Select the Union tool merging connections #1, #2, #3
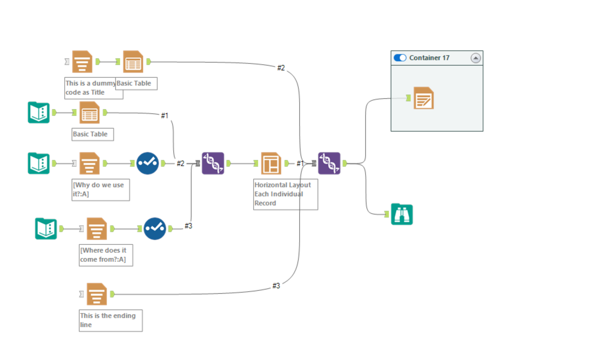The height and width of the screenshot is (364, 603). coord(213,163)
